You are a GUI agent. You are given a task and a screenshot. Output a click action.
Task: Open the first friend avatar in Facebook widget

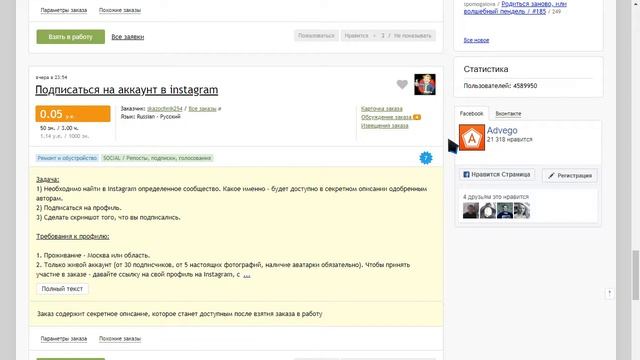471,211
